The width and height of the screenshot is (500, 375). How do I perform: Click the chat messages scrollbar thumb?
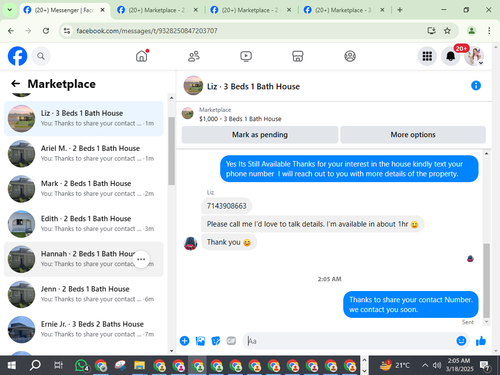point(486,281)
